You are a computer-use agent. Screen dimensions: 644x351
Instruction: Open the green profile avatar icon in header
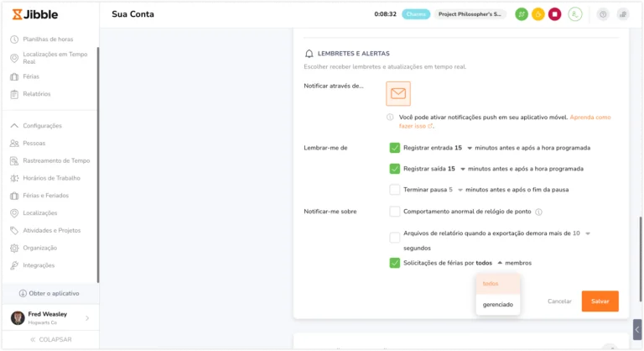pyautogui.click(x=574, y=14)
